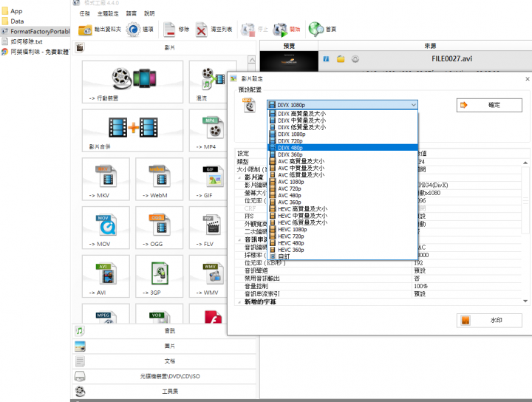This screenshot has width=532, height=402.
Task: Click the 來源 source column header
Action: (x=430, y=46)
